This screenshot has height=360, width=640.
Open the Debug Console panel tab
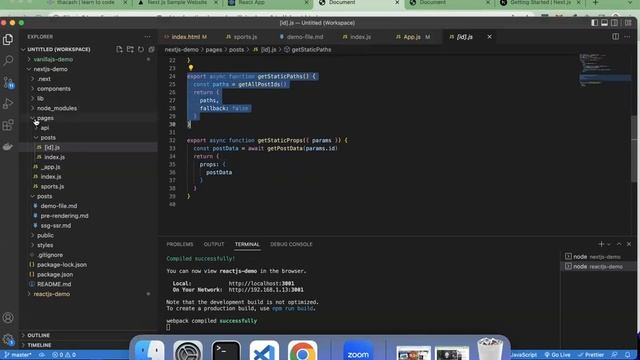[x=291, y=244]
